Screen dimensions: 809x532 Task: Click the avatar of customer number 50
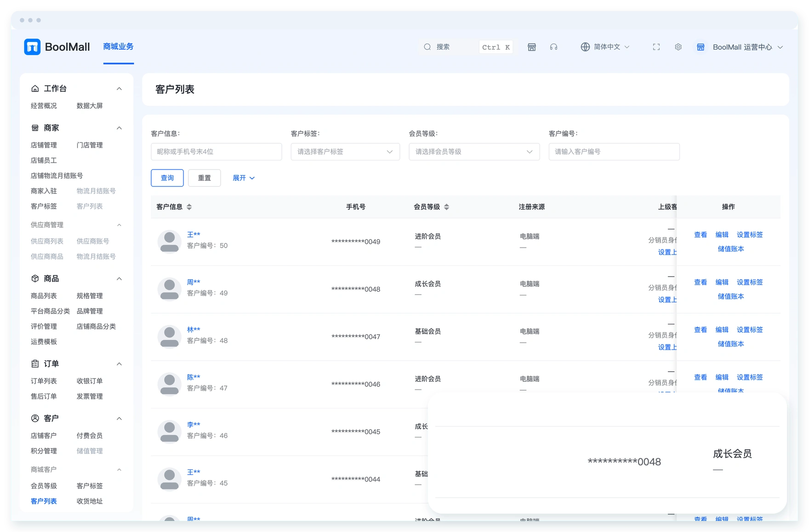click(169, 241)
